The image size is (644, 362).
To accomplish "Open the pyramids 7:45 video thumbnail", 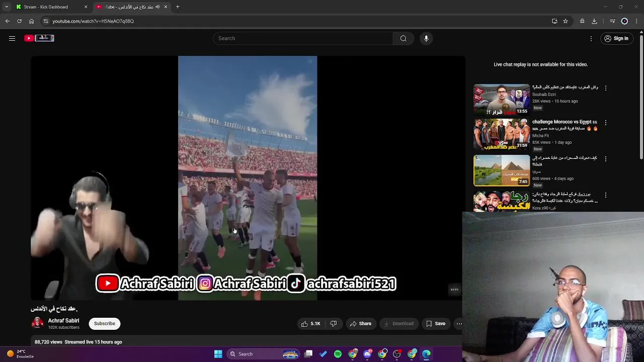I will [x=502, y=170].
